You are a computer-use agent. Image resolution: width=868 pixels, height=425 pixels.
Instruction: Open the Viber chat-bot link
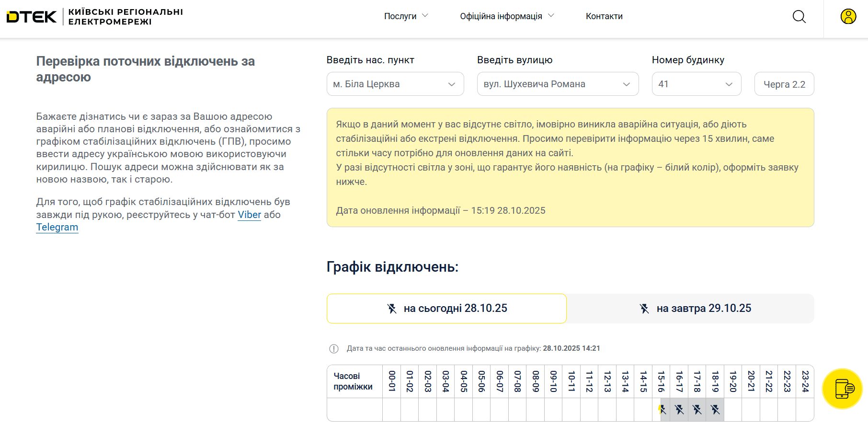(249, 215)
